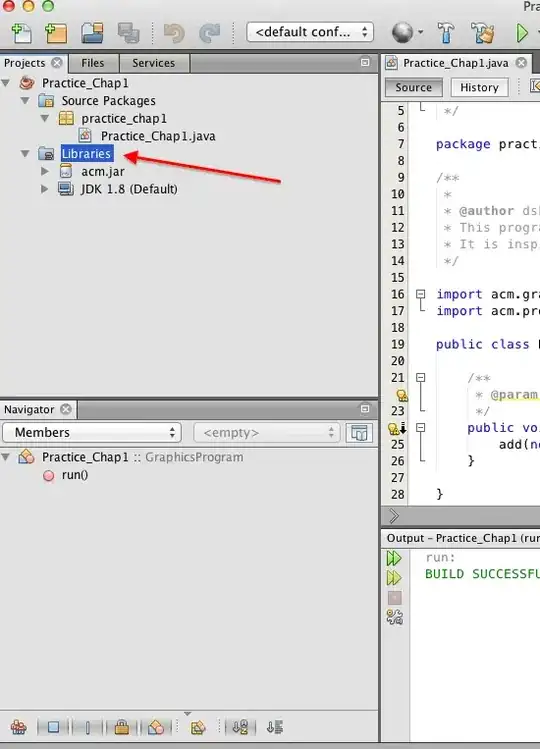This screenshot has height=749, width=540.
Task: Toggle the show fields filter icon
Action: 53,727
